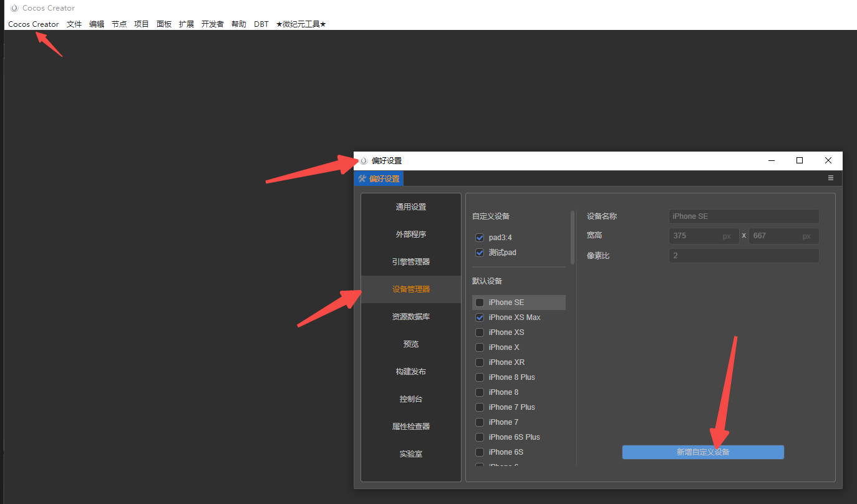Viewport: 857px width, 504px height.
Task: Open the 开发者 menu
Action: 213,24
